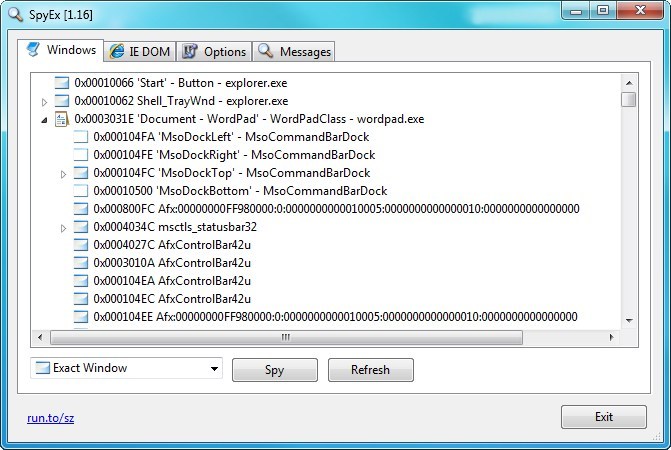This screenshot has width=671, height=450.
Task: Click the icon next to msctls_statusbar32
Action: [x=81, y=227]
